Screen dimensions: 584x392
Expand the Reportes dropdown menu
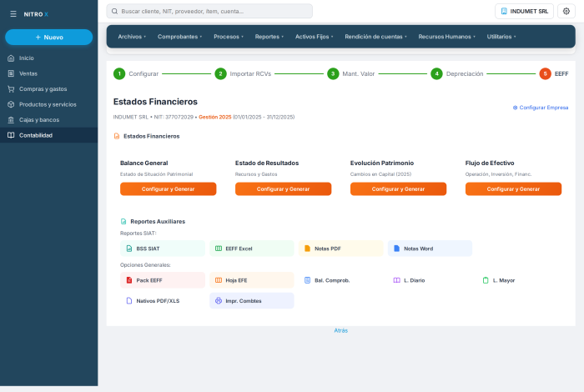pos(269,37)
